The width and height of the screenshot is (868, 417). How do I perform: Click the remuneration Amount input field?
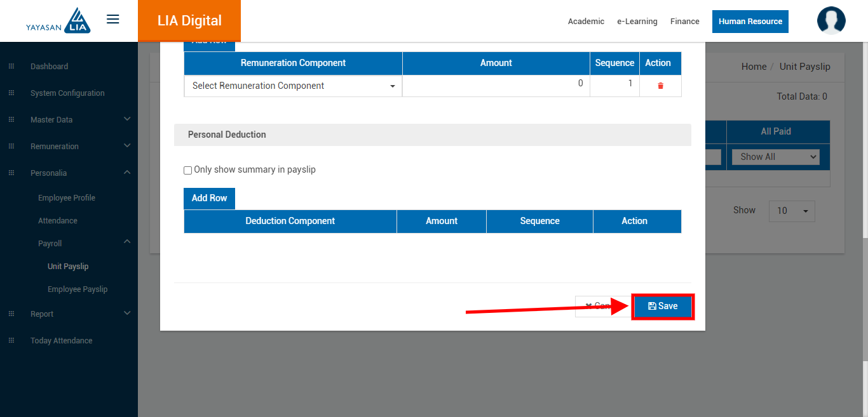pos(496,84)
